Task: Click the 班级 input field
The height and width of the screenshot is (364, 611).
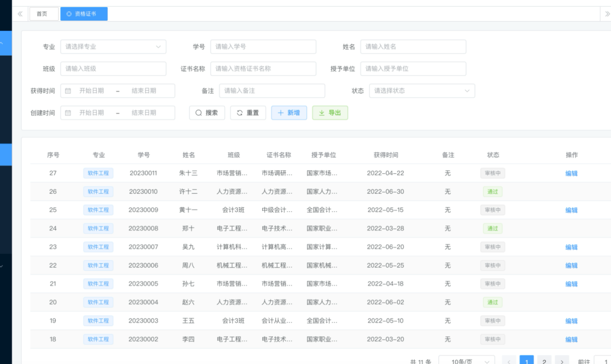Action: click(x=113, y=69)
